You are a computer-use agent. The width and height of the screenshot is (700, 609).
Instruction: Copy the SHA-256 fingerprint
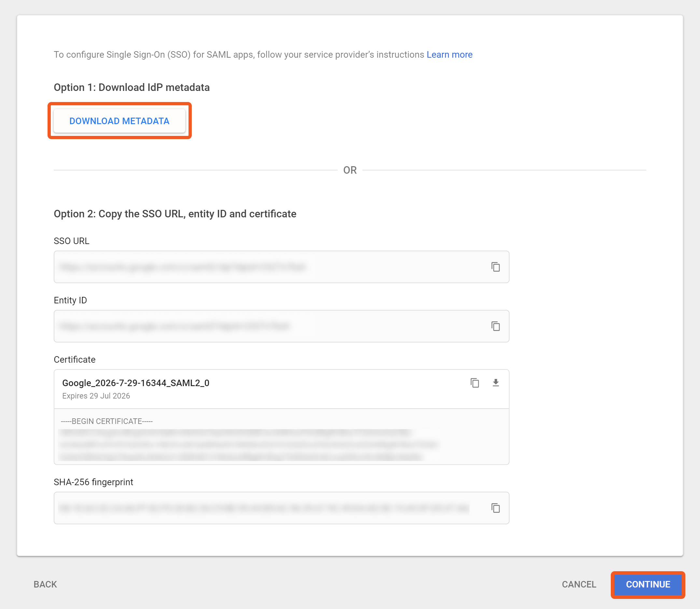pos(495,508)
